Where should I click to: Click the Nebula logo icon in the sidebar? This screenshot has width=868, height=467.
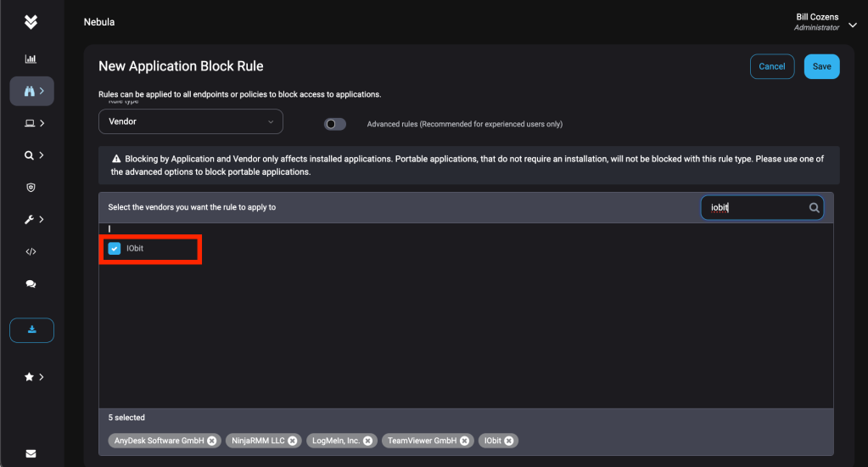coord(31,22)
